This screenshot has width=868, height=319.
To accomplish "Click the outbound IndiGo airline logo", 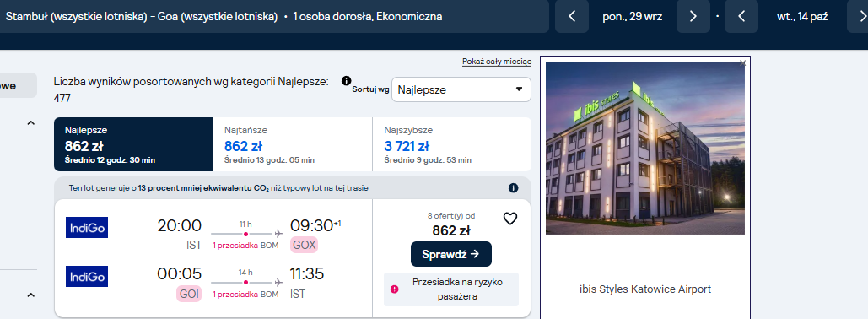I will [x=87, y=228].
